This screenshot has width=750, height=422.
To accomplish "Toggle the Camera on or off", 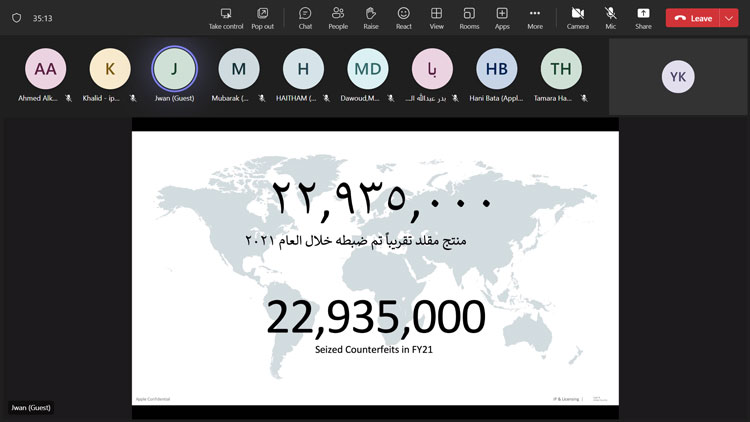I will click(577, 17).
